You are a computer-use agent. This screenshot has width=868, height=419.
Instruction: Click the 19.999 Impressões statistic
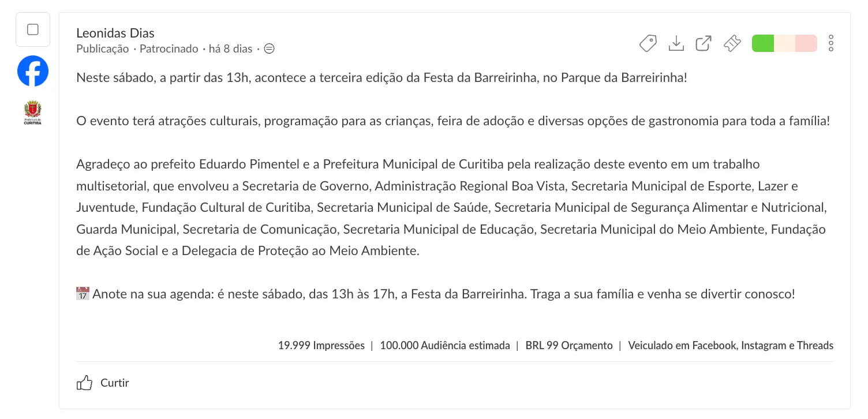click(x=321, y=346)
